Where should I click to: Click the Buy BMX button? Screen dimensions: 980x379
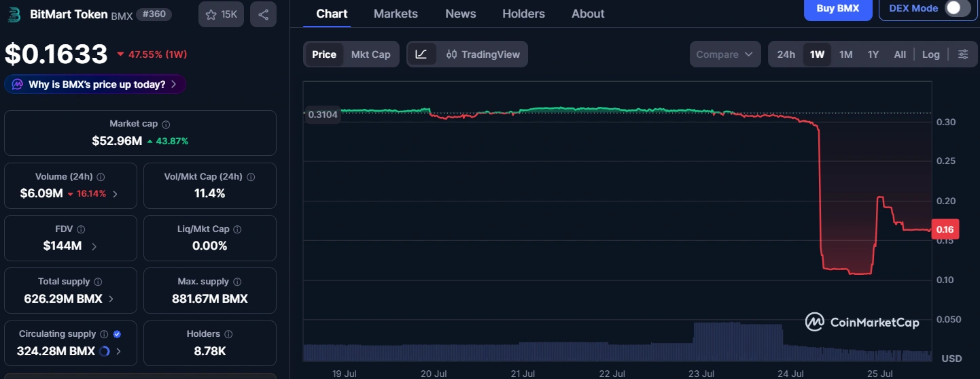coord(838,9)
